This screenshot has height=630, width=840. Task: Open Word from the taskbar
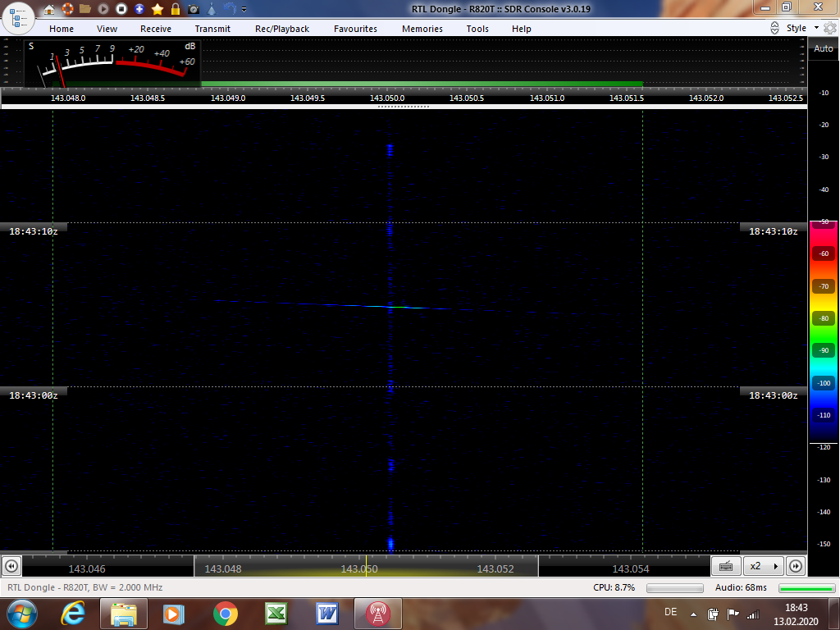(327, 614)
